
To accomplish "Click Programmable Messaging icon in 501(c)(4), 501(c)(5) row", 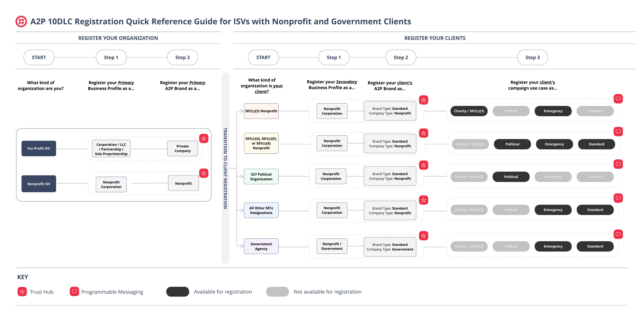I will (x=618, y=131).
